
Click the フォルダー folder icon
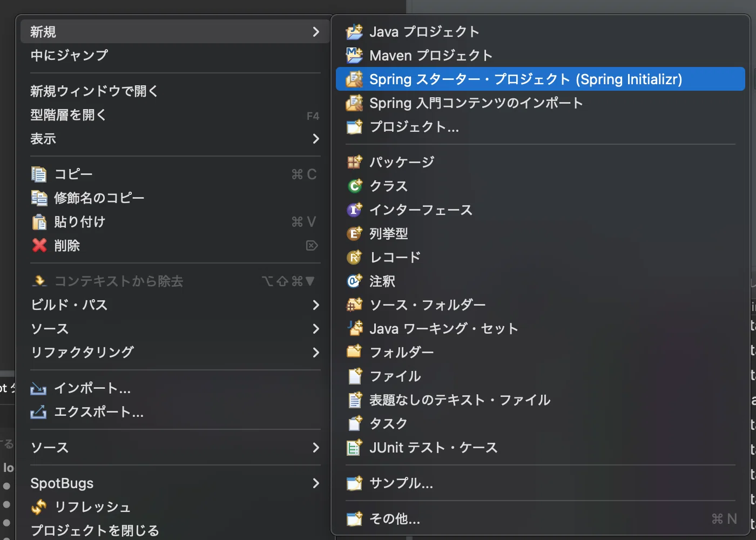[x=354, y=352]
